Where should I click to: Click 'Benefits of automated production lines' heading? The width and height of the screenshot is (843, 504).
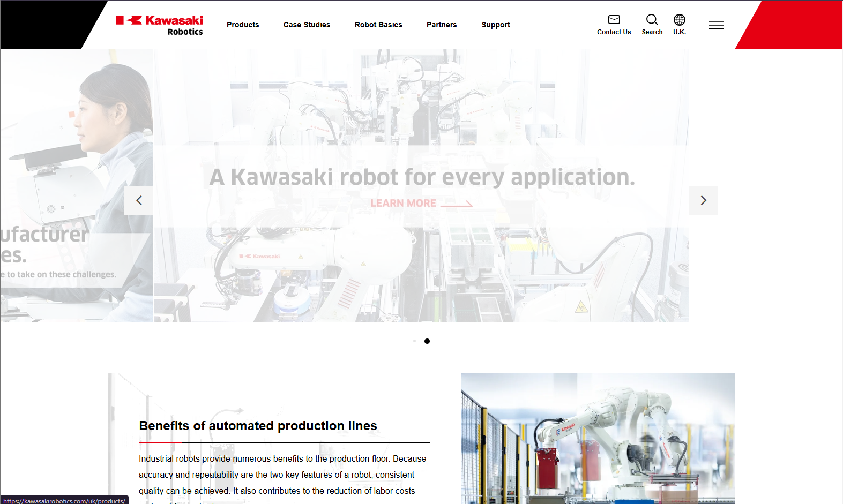[258, 426]
